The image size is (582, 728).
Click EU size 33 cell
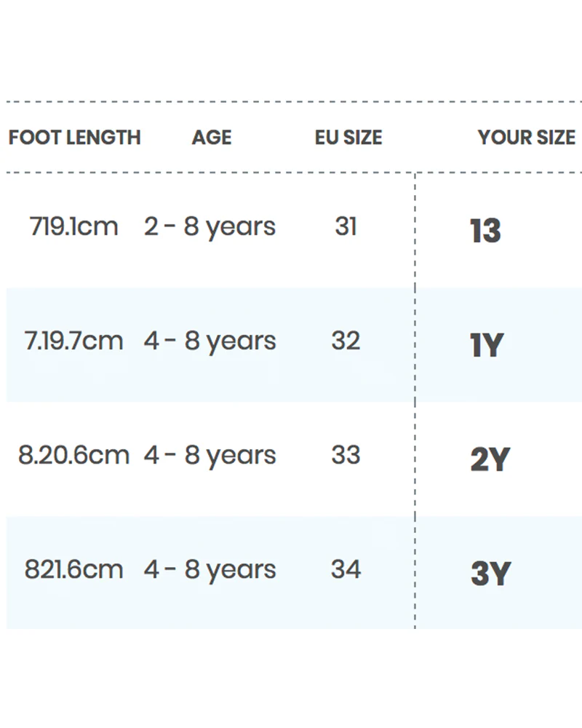tap(346, 455)
